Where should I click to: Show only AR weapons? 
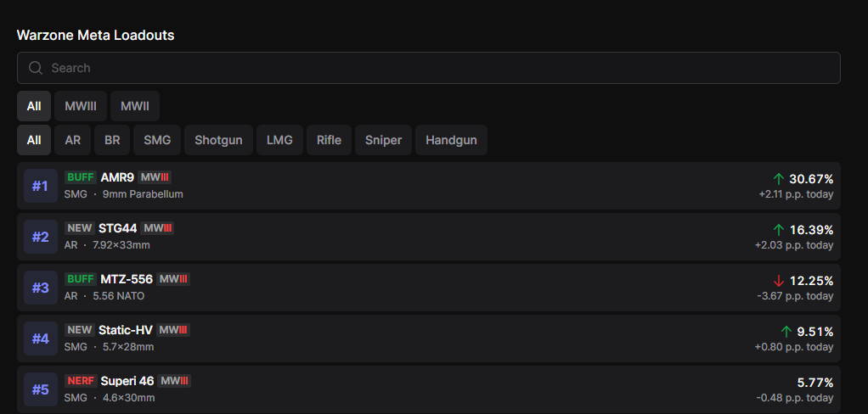click(x=72, y=140)
